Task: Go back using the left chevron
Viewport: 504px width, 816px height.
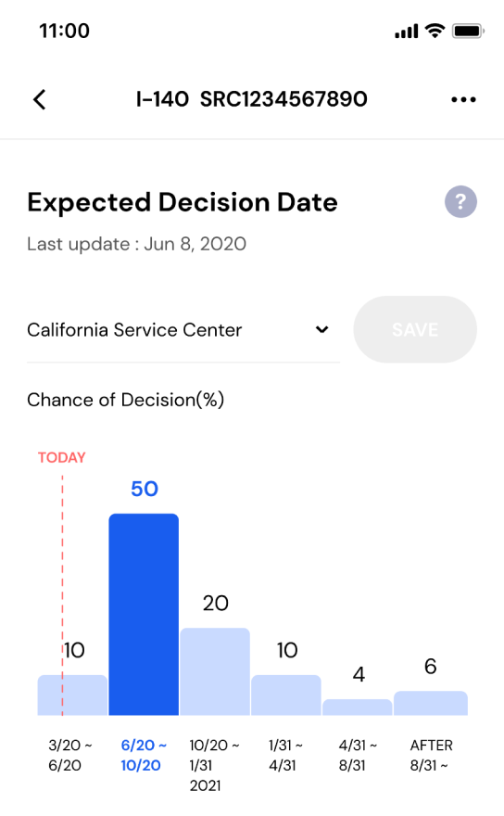Action: tap(40, 99)
